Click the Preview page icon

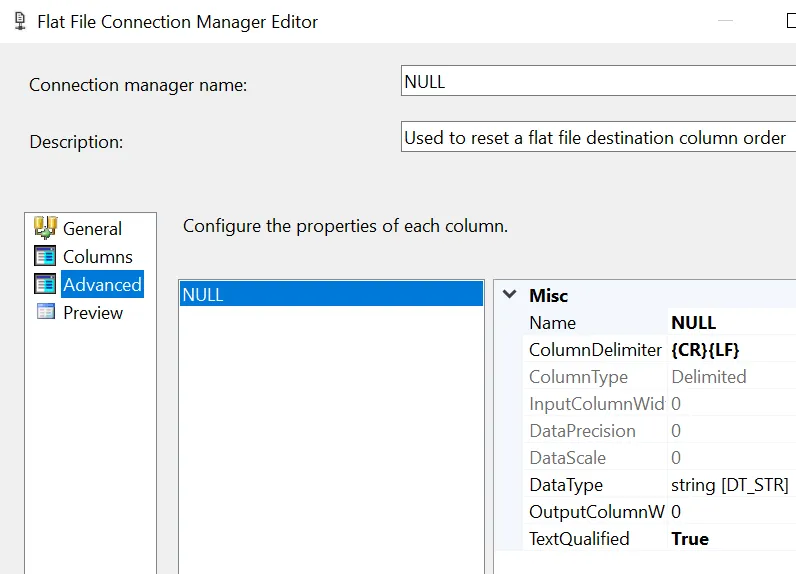point(45,312)
